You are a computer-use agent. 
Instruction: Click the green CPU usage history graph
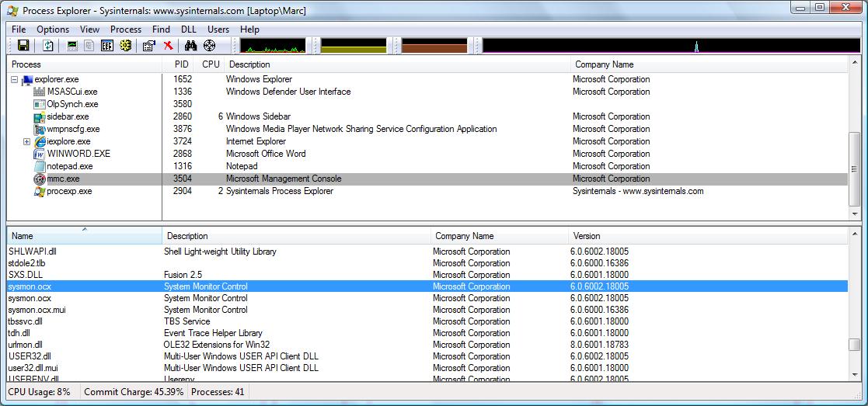(x=272, y=46)
